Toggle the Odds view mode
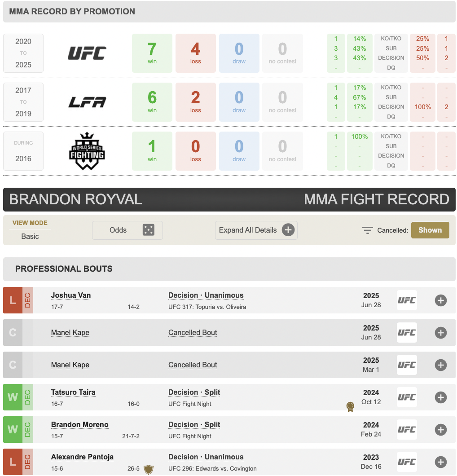This screenshot has width=457, height=476. [x=127, y=230]
